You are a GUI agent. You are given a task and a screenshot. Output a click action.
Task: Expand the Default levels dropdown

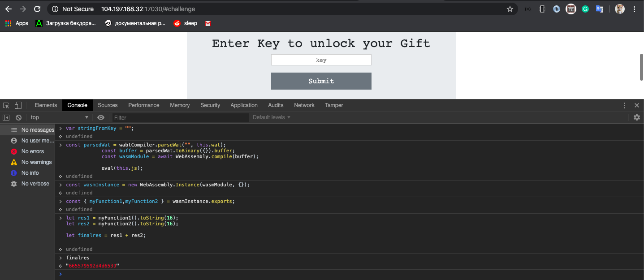[x=272, y=117]
